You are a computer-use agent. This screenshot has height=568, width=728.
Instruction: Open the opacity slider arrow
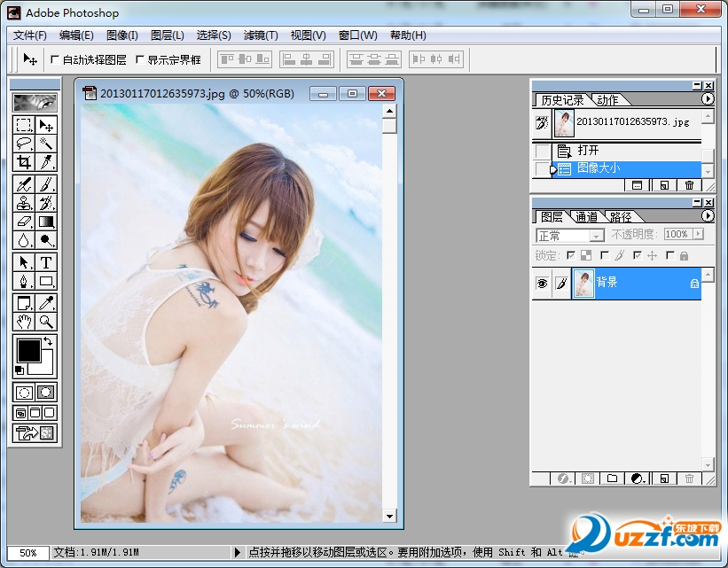(698, 234)
